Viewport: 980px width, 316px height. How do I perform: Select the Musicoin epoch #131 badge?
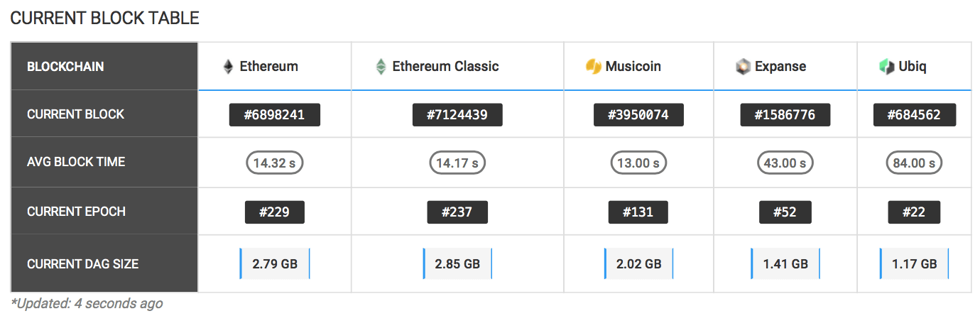point(638,212)
